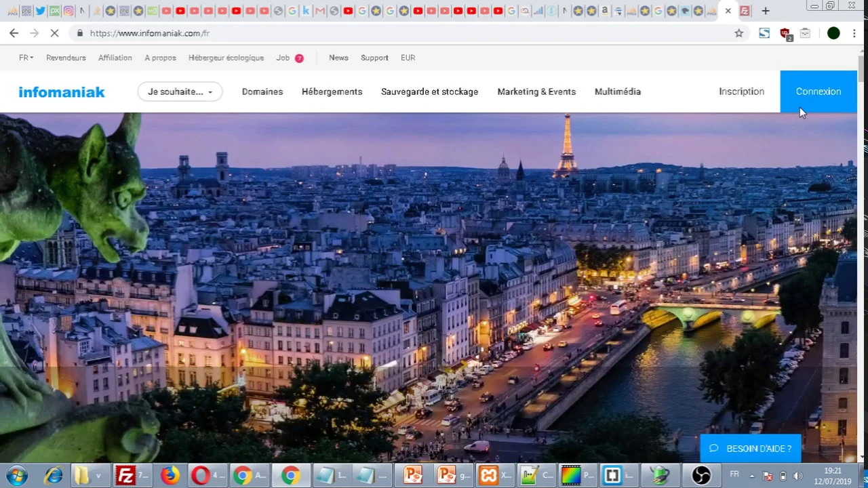
Task: Switch to the blue bracket taskbar app
Action: pos(619,475)
